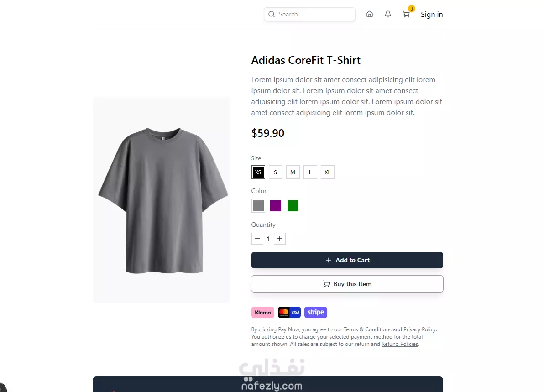The image size is (544, 392).
Task: Choose size S
Action: [x=276, y=172]
